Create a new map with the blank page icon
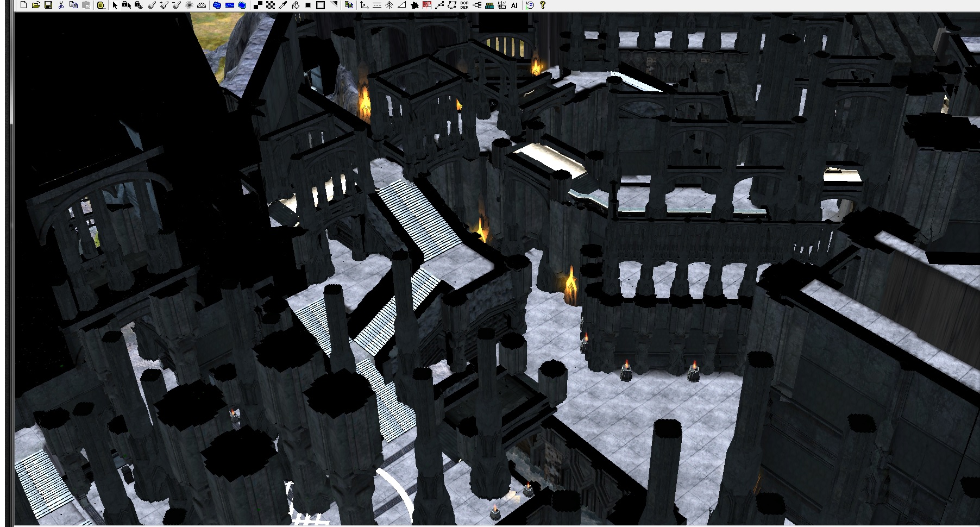980x527 pixels. [23, 5]
